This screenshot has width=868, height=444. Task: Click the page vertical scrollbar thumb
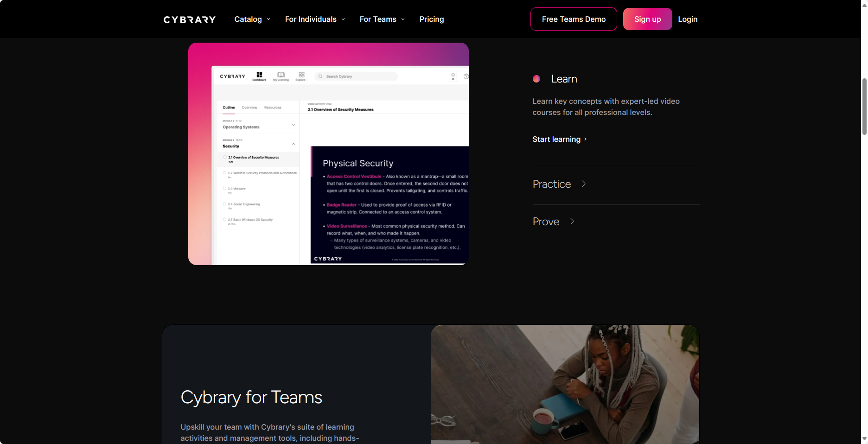click(x=864, y=107)
